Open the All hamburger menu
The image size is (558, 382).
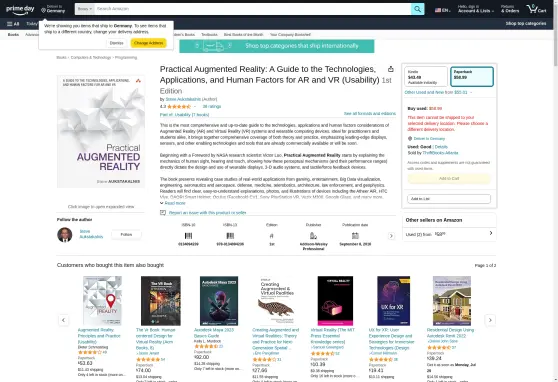pyautogui.click(x=13, y=24)
